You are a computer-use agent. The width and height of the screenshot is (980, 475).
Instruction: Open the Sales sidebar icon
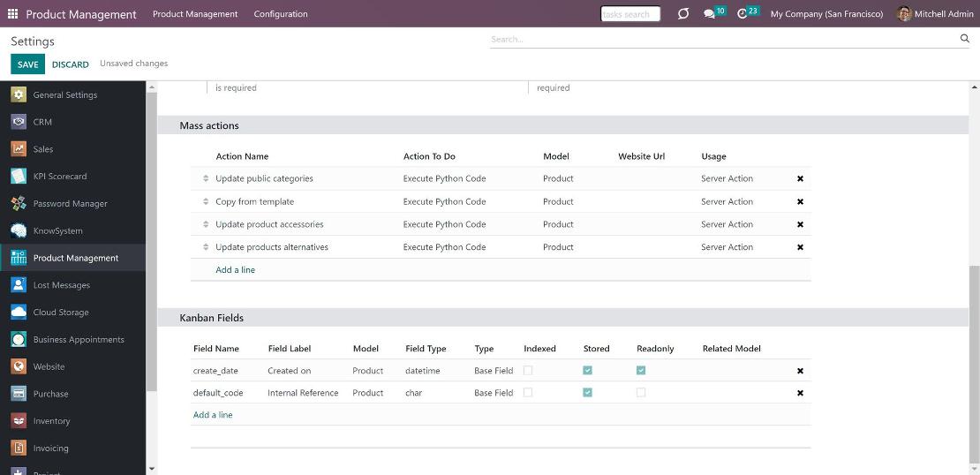point(19,148)
